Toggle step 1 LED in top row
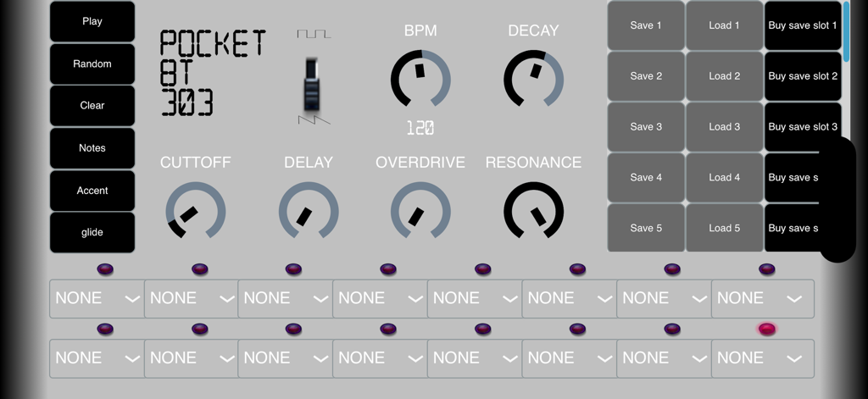 pos(105,269)
